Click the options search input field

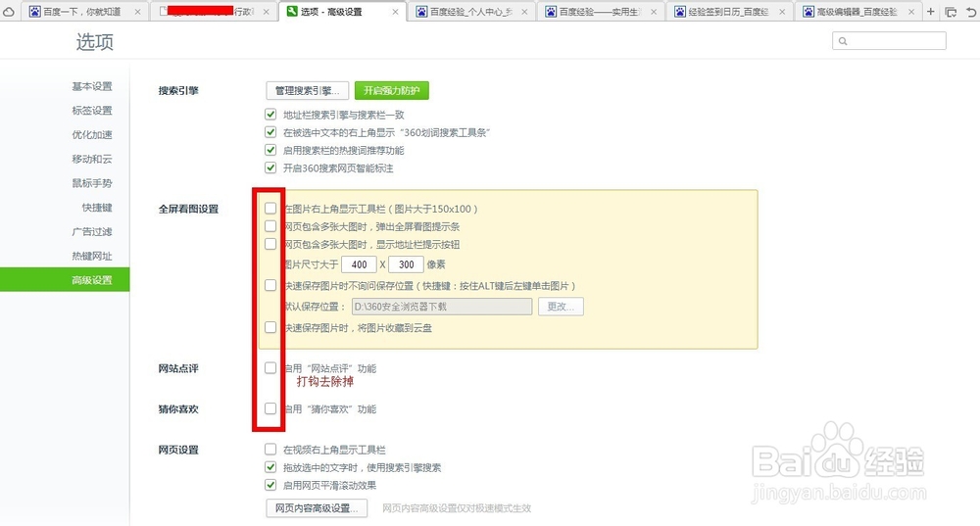point(890,41)
